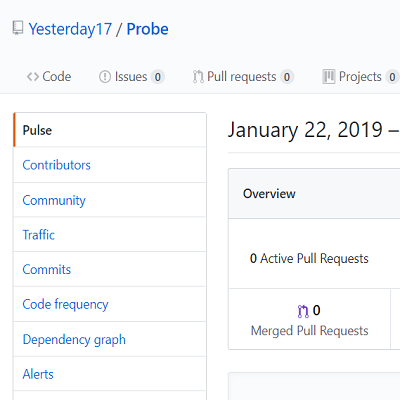
Task: Open Dependency graph in the sidebar
Action: click(110, 339)
